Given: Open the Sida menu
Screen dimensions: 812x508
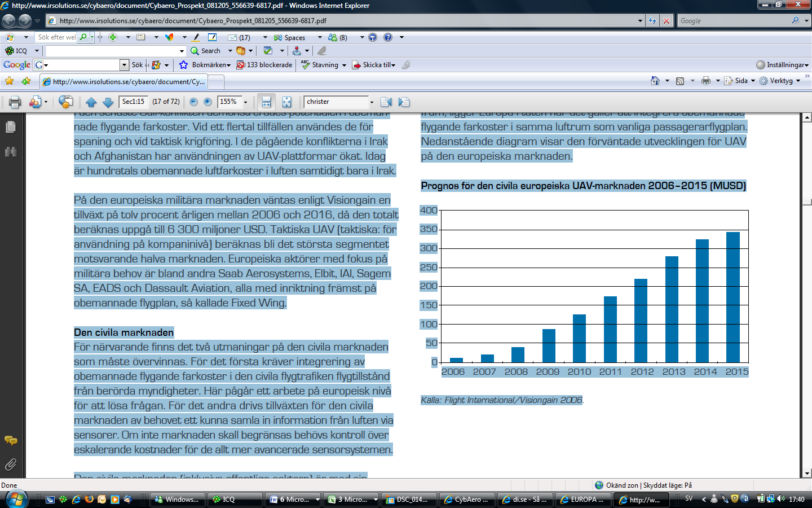Looking at the screenshot, I should click(739, 81).
